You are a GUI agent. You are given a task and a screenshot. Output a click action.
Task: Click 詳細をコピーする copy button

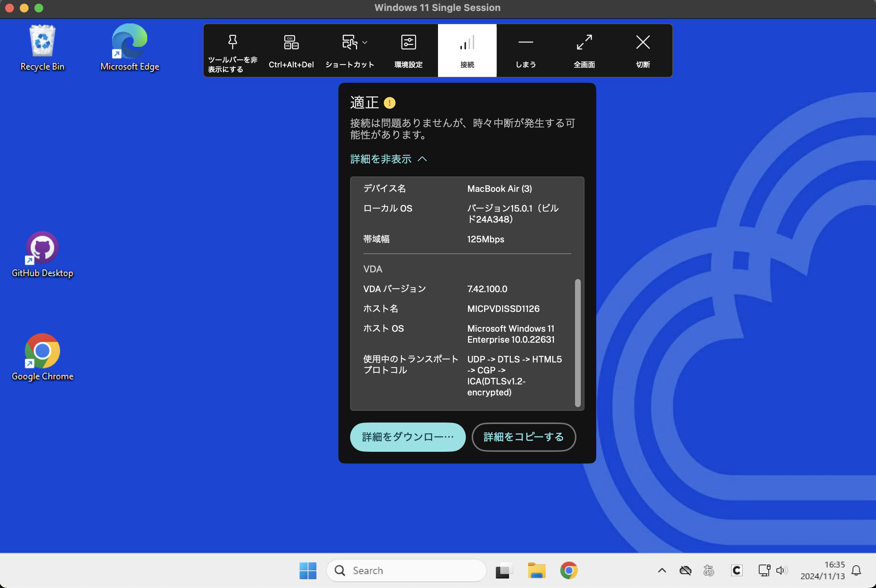(x=523, y=437)
